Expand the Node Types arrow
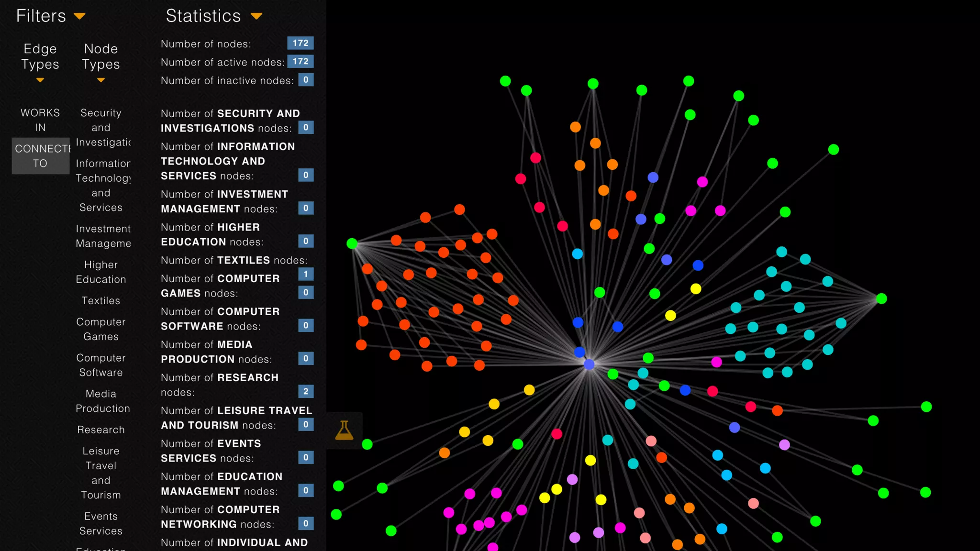This screenshot has width=980, height=551. (x=100, y=80)
